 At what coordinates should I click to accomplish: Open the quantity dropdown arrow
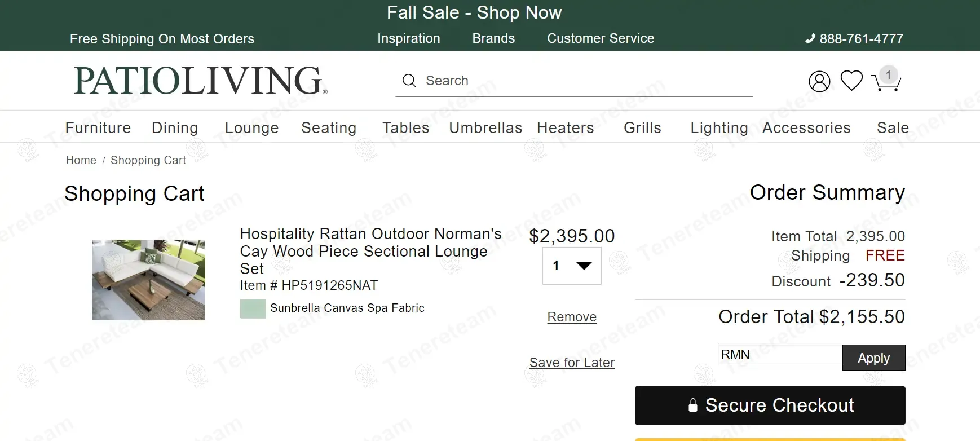point(584,266)
